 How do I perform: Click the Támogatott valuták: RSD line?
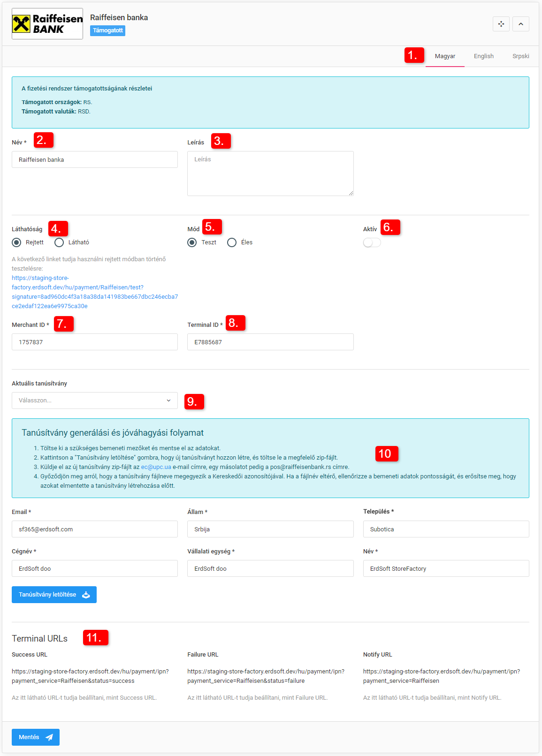pyautogui.click(x=56, y=112)
